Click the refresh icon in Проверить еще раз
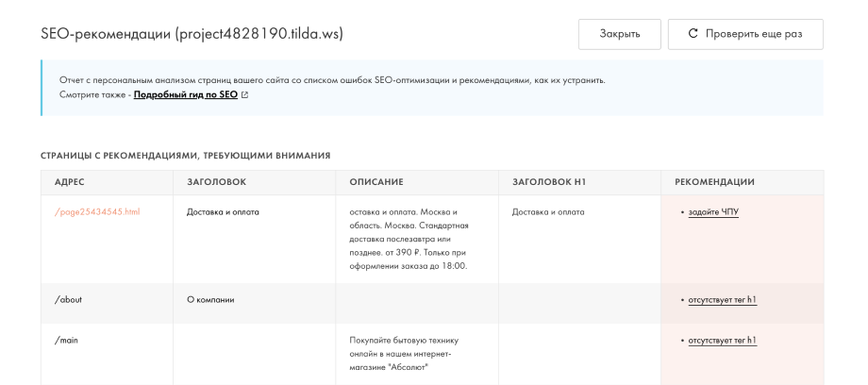The width and height of the screenshot is (868, 385). coord(693,34)
